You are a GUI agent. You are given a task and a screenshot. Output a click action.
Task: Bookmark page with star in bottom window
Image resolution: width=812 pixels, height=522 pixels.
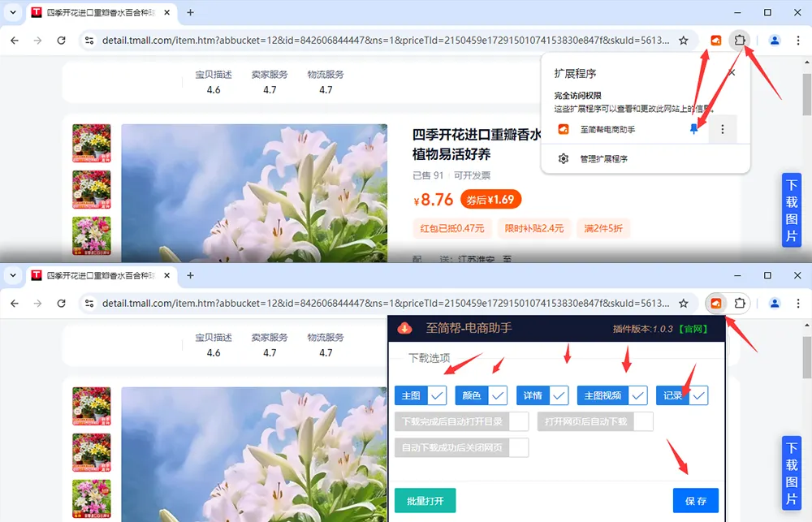click(684, 304)
